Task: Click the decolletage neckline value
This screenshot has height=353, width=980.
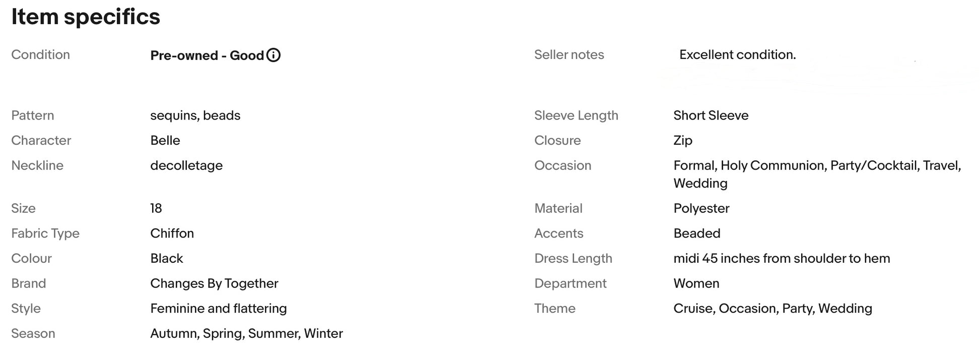Action: click(186, 165)
